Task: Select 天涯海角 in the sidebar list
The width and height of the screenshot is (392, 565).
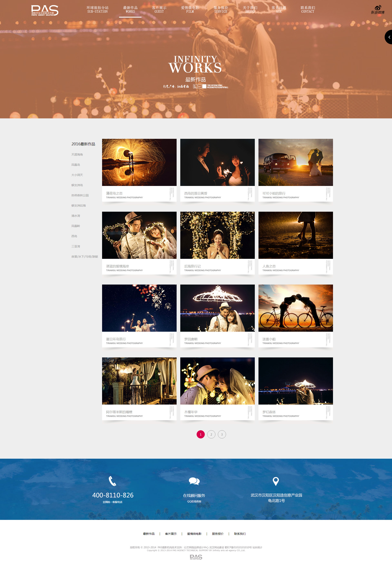Action: coord(77,155)
